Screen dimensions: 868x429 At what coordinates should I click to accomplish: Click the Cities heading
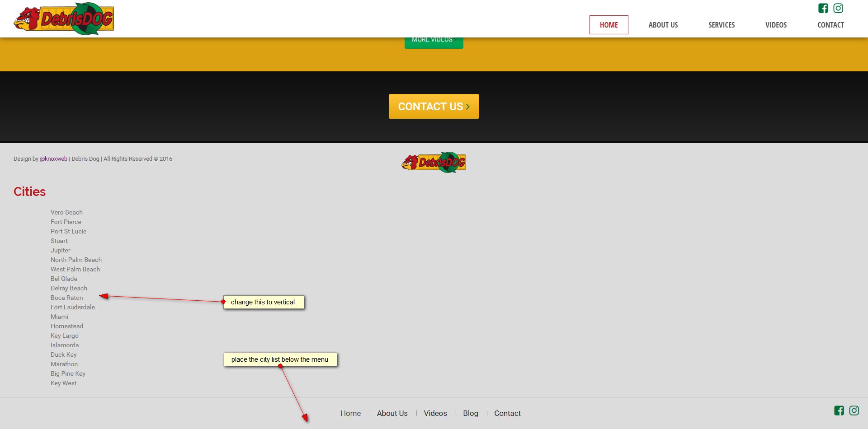[x=30, y=191]
